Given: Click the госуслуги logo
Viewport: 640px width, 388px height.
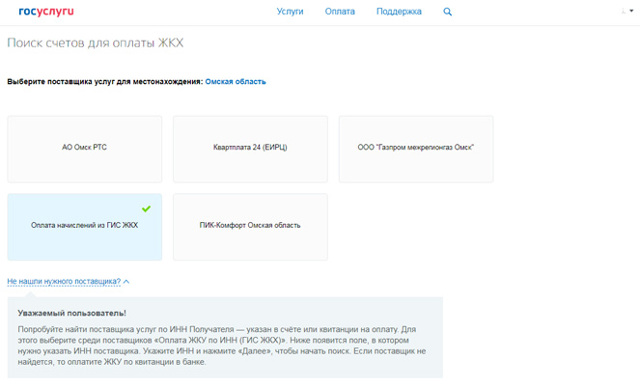Looking at the screenshot, I should tap(46, 11).
